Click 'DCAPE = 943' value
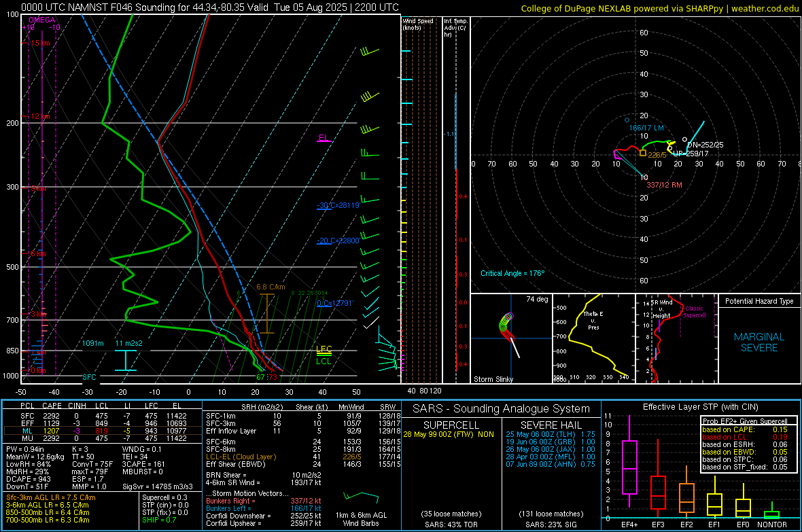The width and height of the screenshot is (802, 532). [28, 479]
